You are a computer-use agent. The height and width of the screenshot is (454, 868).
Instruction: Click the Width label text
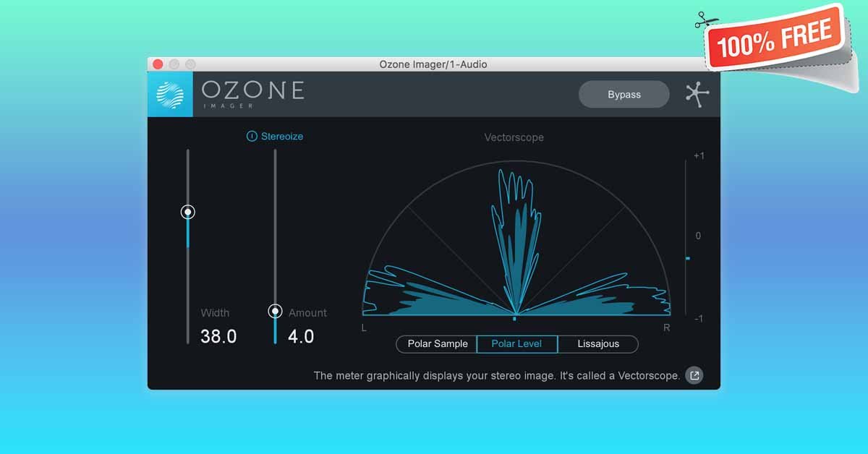[215, 313]
